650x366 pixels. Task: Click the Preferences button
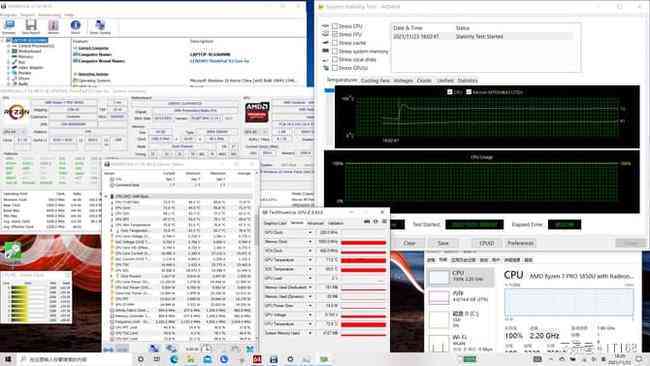coord(520,243)
